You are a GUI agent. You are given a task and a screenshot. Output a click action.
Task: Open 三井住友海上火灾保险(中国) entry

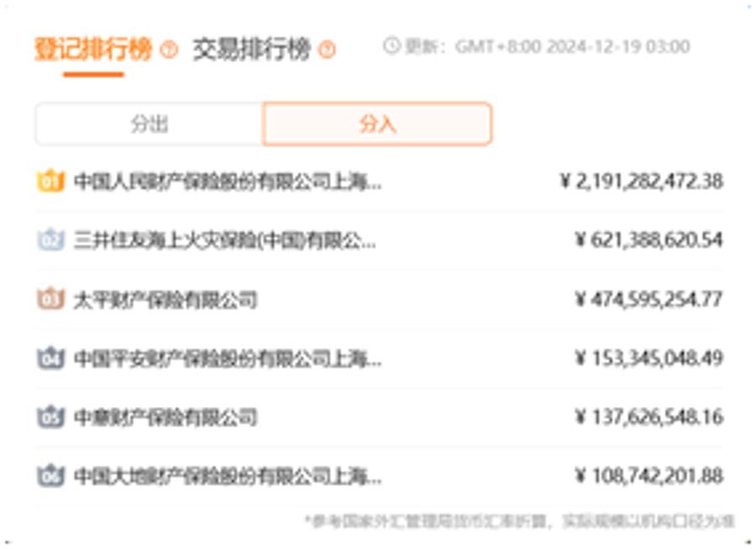coord(224,240)
